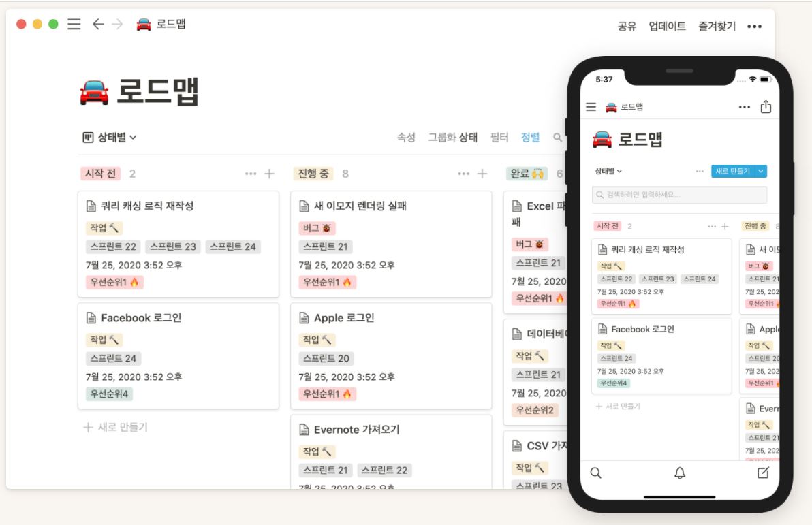Open the sidebar hamburger menu in desktop window
Image resolution: width=812 pixels, height=525 pixels.
pyautogui.click(x=74, y=25)
